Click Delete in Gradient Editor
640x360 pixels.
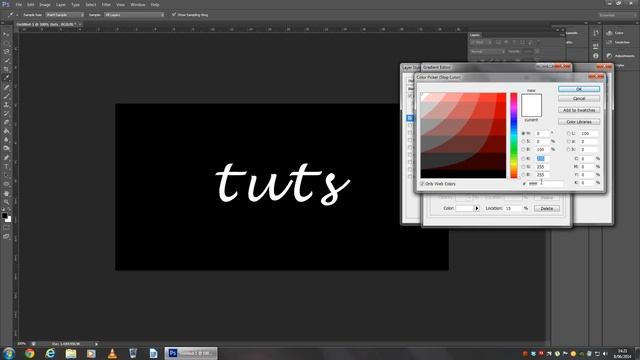pyautogui.click(x=547, y=209)
